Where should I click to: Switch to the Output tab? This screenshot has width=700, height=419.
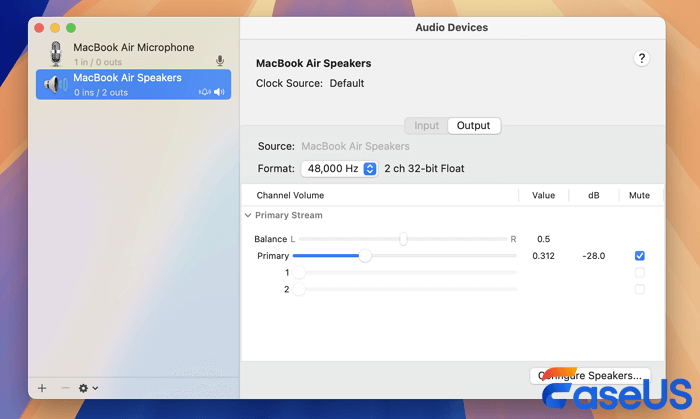pyautogui.click(x=474, y=126)
